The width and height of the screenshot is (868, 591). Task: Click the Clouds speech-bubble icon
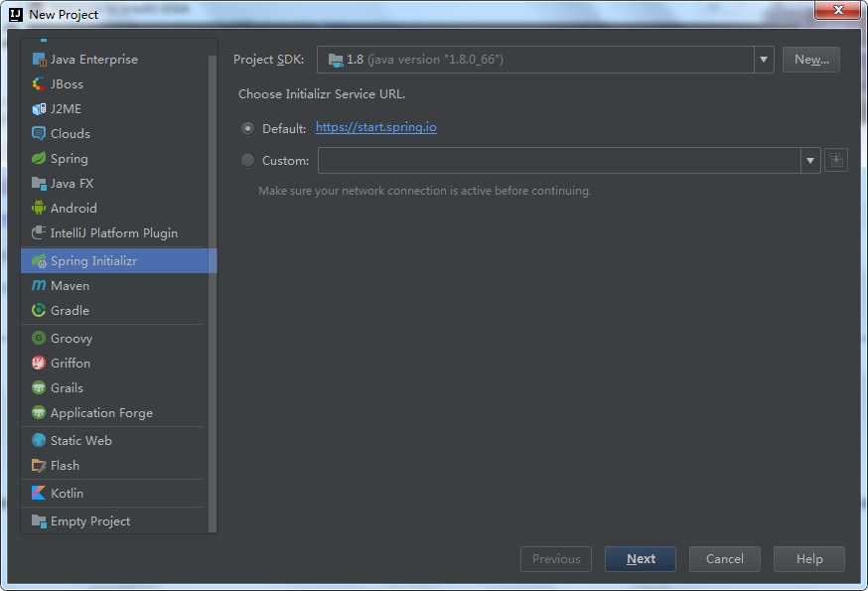point(39,133)
